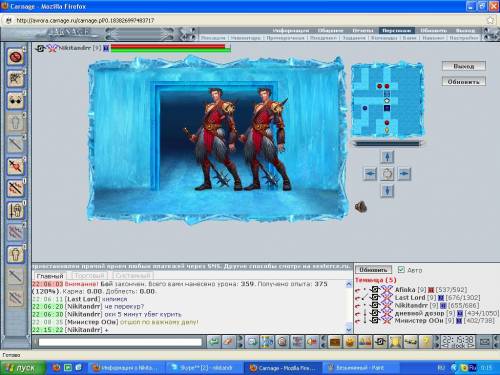Click scroll-down arrow in chat log

pos(349,329)
